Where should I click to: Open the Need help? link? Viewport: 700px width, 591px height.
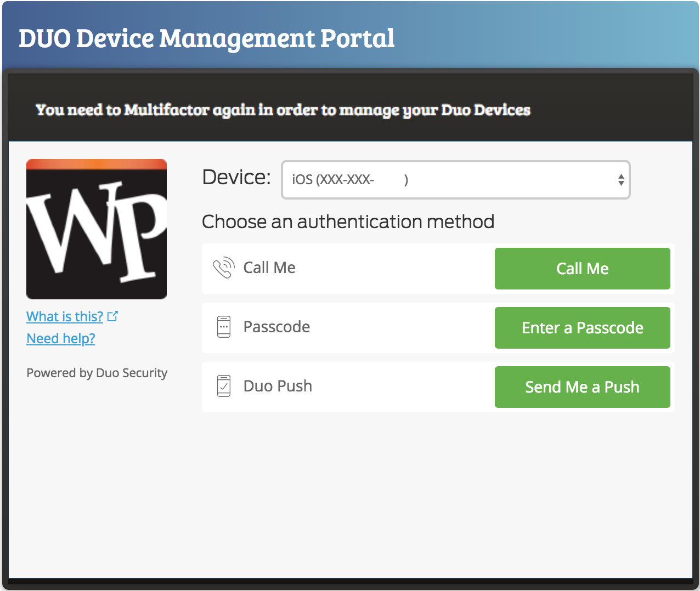pos(61,339)
